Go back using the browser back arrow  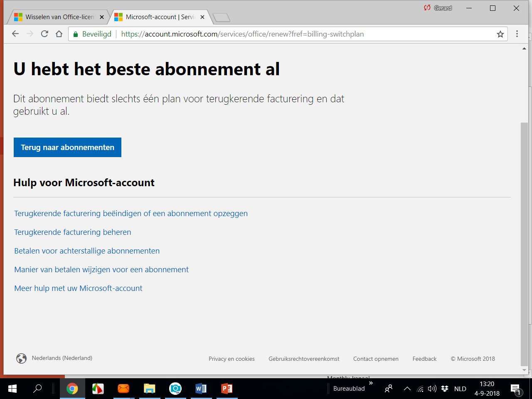tap(15, 34)
